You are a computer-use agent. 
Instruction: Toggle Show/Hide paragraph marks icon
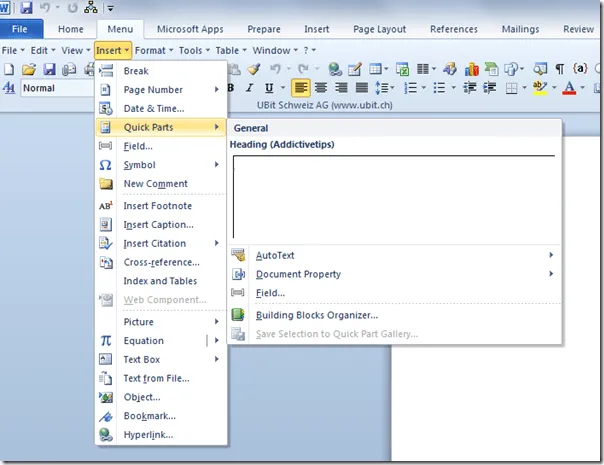[x=560, y=69]
